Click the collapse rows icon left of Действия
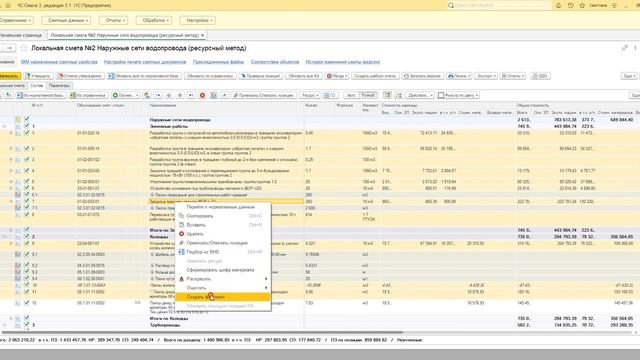This screenshot has width=640, height=360. coord(398,95)
